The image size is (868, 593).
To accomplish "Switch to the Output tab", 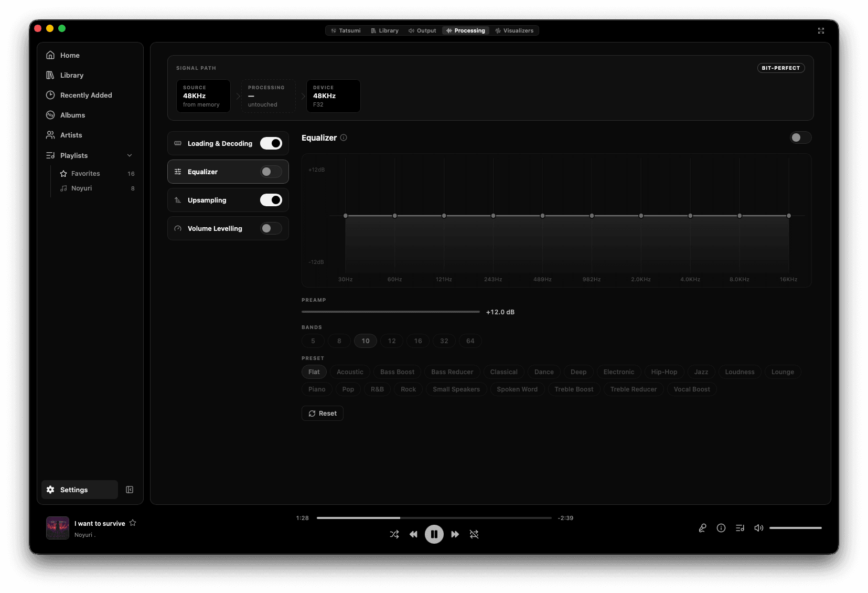I will 422,30.
